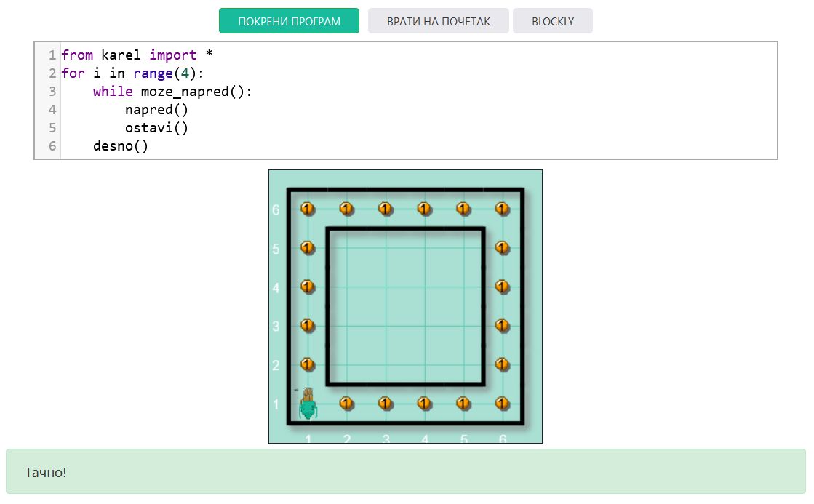Image resolution: width=814 pixels, height=504 pixels.
Task: Select the coin in the top-left grid corner
Action: coord(307,209)
